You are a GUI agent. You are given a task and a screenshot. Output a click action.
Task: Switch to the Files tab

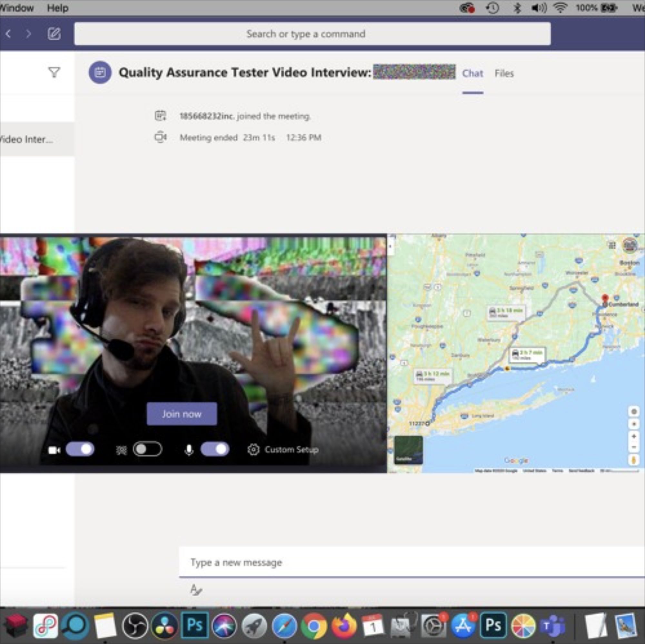pos(504,73)
